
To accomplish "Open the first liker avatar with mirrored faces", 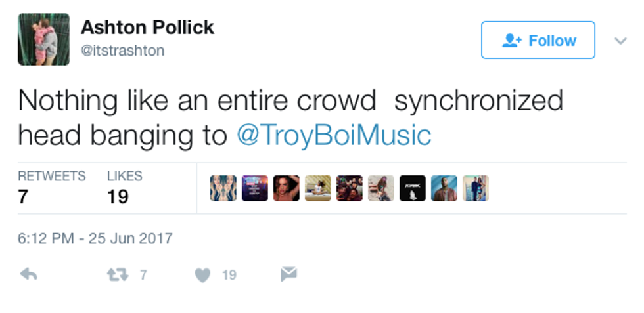I will (223, 188).
